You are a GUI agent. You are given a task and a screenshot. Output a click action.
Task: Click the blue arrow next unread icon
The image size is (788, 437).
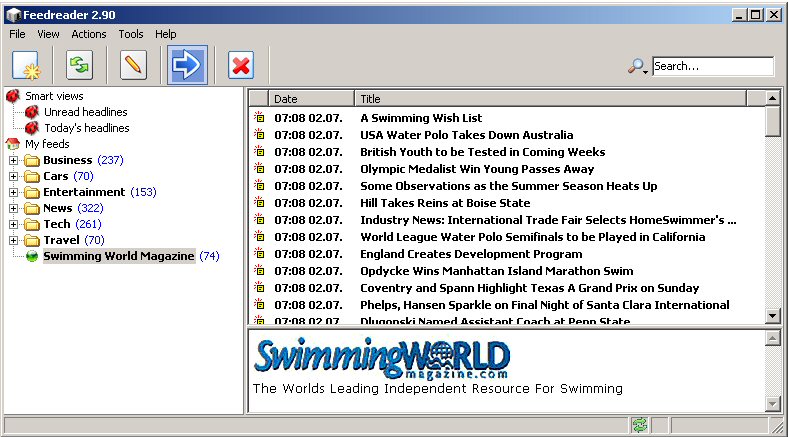point(187,66)
